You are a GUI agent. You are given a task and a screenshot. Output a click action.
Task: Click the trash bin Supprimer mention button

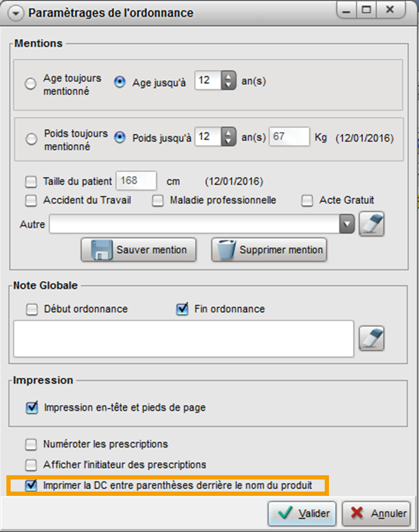tap(269, 250)
